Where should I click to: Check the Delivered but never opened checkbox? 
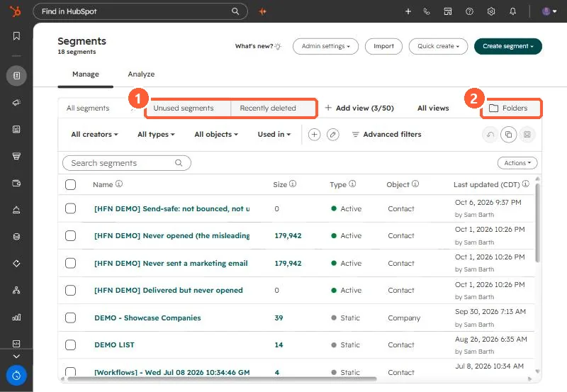[x=70, y=290]
